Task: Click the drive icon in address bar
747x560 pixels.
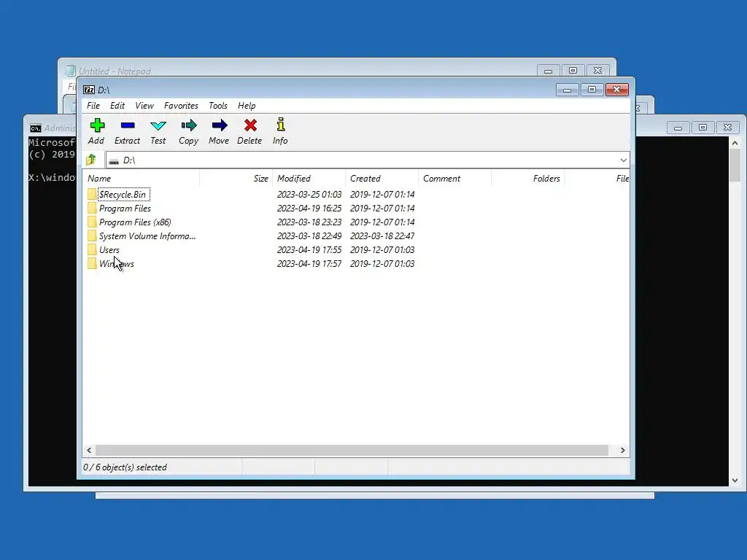Action: 114,161
